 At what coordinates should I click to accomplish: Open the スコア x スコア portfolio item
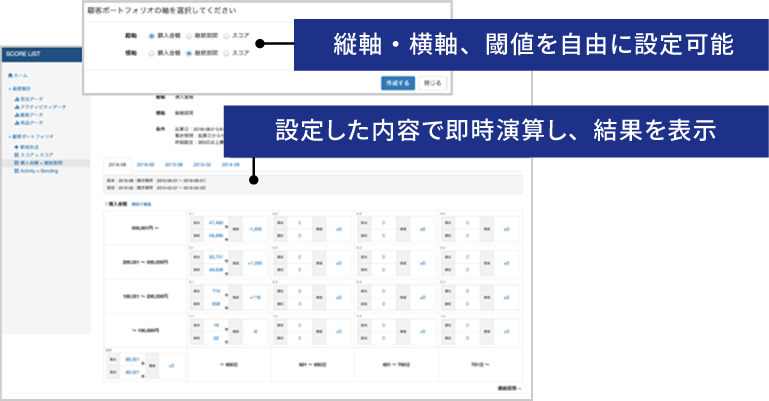pyautogui.click(x=32, y=154)
